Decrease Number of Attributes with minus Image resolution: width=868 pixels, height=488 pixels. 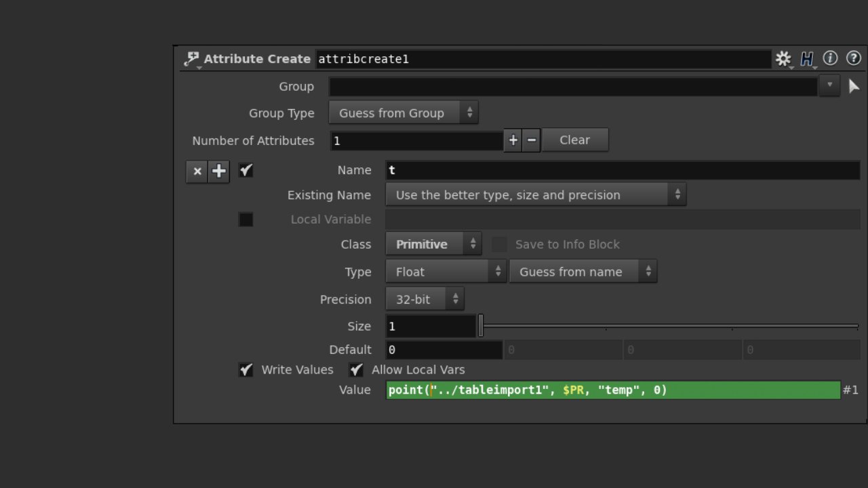(531, 140)
